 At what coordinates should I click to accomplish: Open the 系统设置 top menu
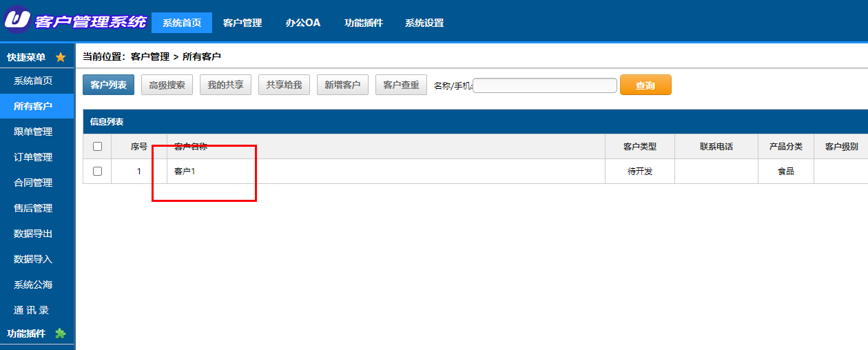tap(424, 23)
